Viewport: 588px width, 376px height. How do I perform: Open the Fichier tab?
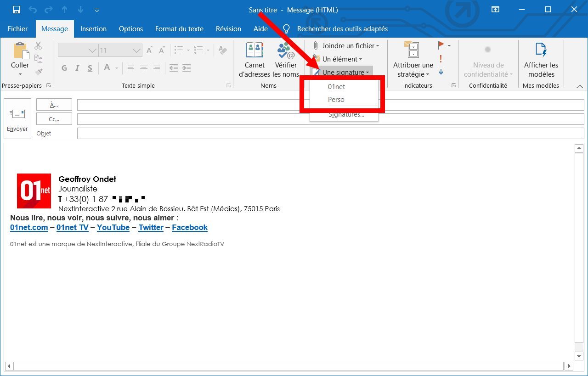pyautogui.click(x=18, y=28)
